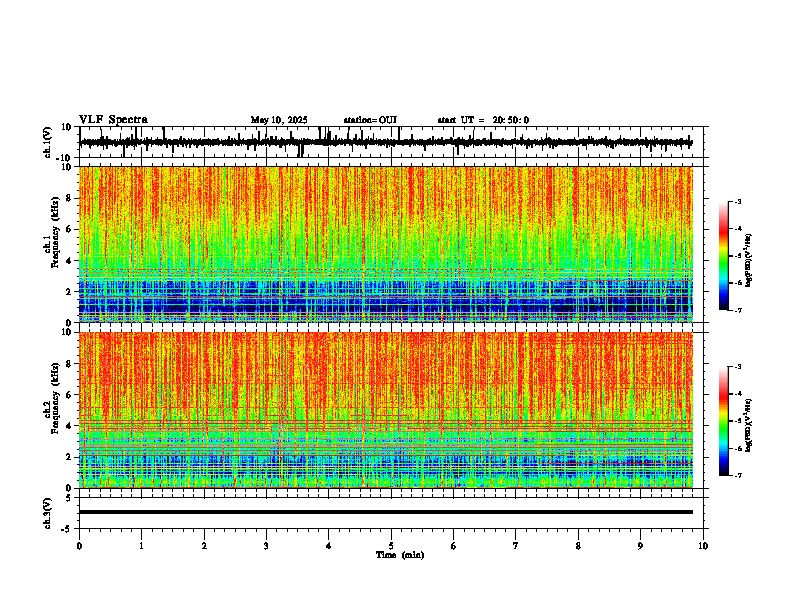The image size is (792, 612).
Task: Click time axis tick label "7"
Action: 516,546
